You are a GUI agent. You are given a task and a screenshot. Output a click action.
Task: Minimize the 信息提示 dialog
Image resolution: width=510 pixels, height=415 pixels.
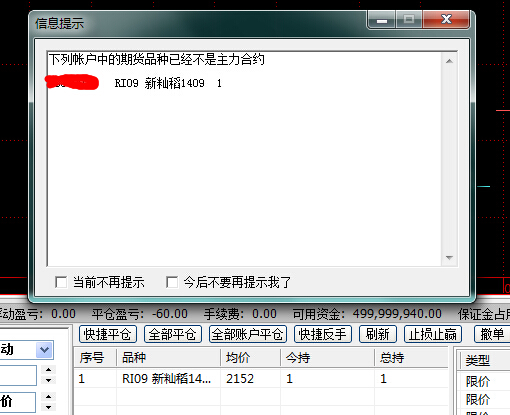click(382, 19)
